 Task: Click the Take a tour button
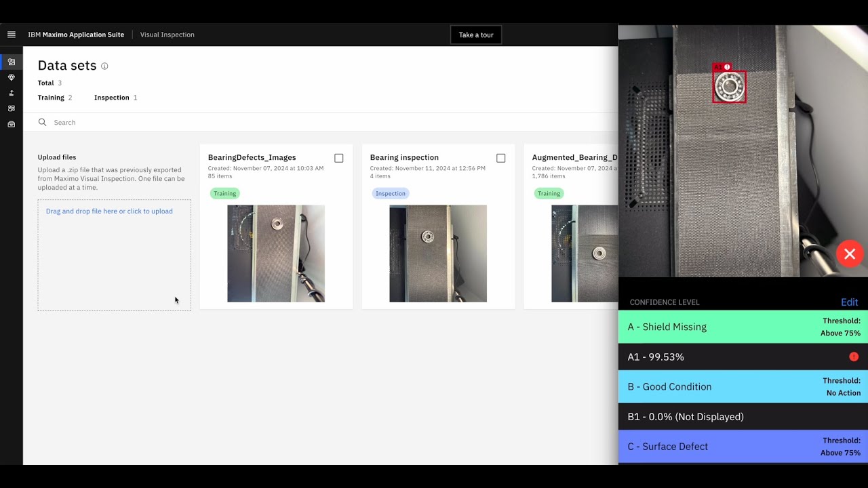click(x=476, y=35)
